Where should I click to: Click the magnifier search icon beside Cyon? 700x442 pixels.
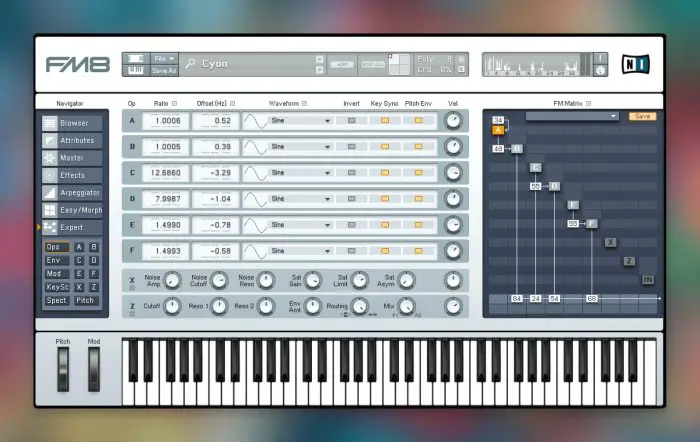coord(190,64)
